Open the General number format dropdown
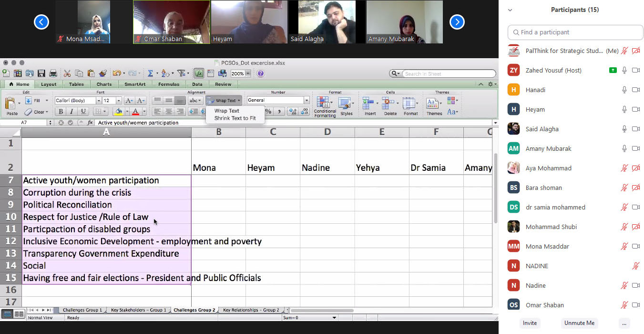 (x=307, y=101)
